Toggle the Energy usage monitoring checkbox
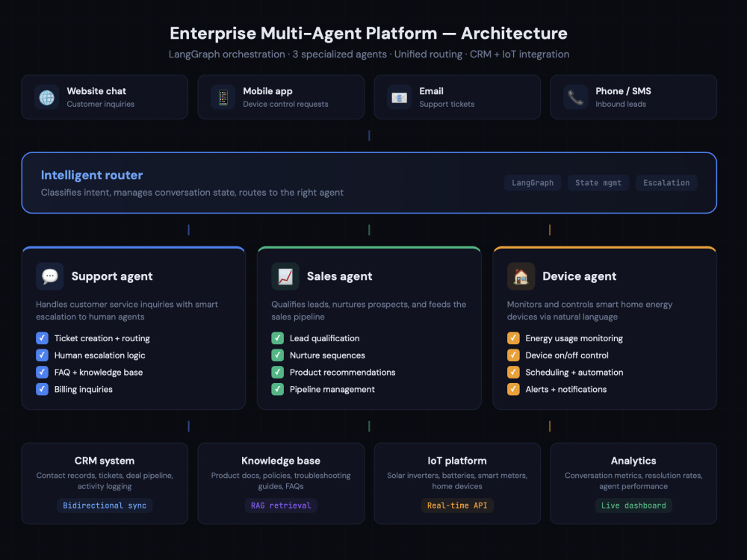Image resolution: width=747 pixels, height=560 pixels. coord(513,338)
